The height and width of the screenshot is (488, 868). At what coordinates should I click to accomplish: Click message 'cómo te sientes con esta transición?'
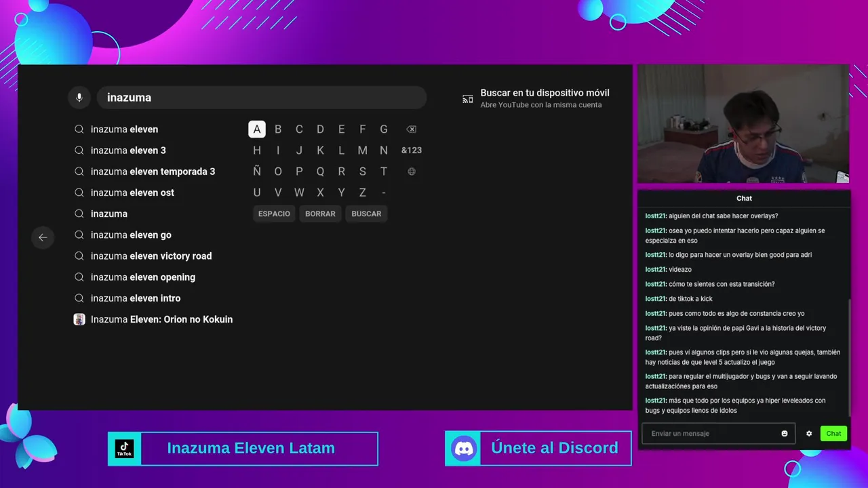722,285
